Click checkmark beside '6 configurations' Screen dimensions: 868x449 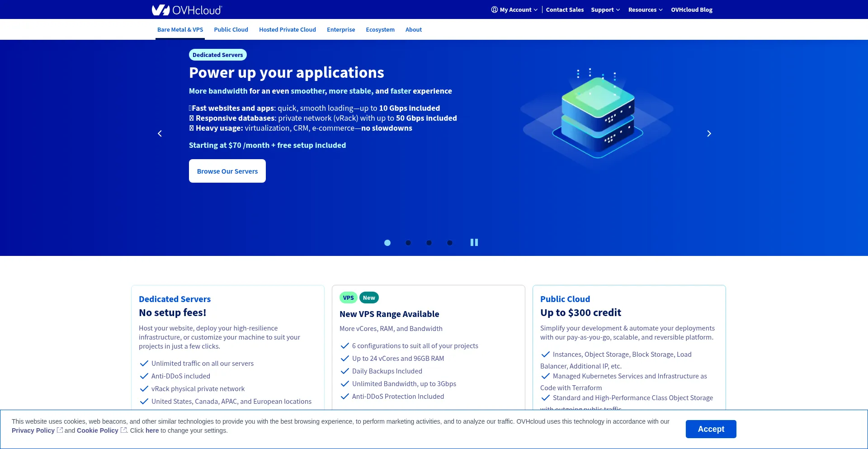(x=345, y=345)
